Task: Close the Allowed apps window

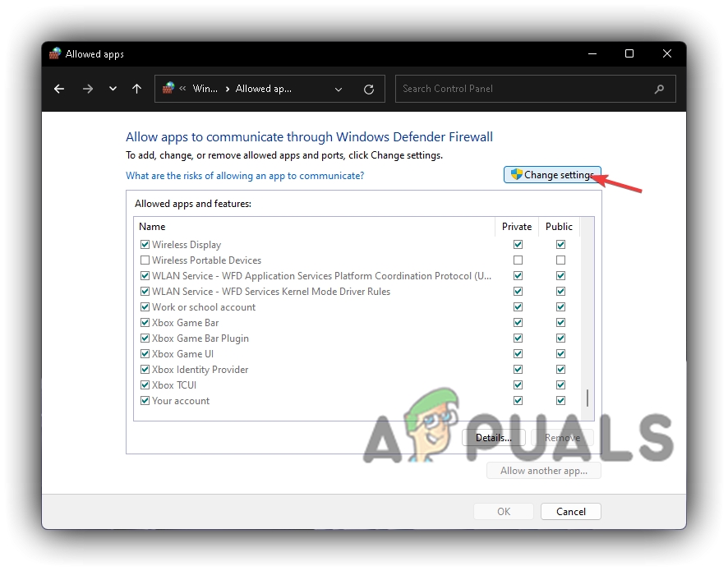Action: [x=666, y=54]
